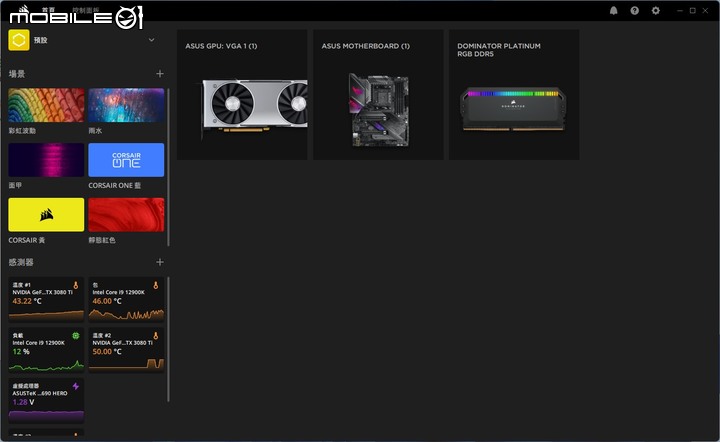The image size is (720, 442).
Task: Open the help question mark icon
Action: click(x=635, y=11)
